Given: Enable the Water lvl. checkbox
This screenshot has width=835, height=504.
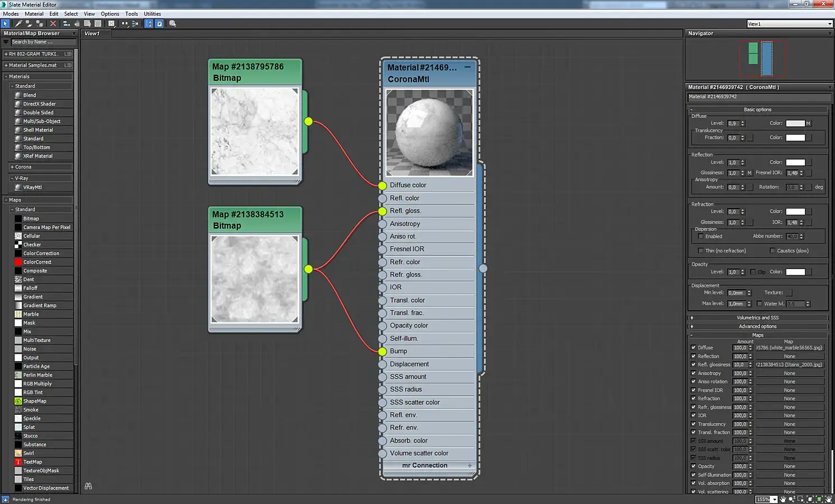Looking at the screenshot, I should click(759, 304).
